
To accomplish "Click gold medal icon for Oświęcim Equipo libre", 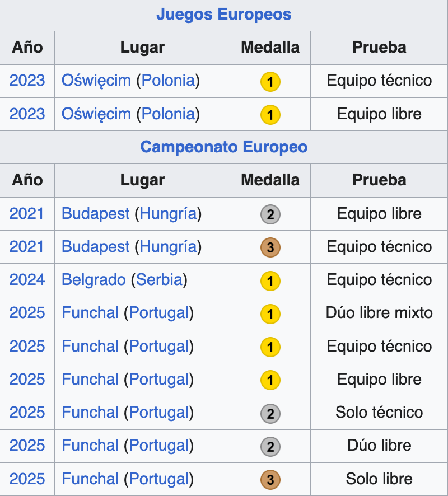I will coord(270,115).
